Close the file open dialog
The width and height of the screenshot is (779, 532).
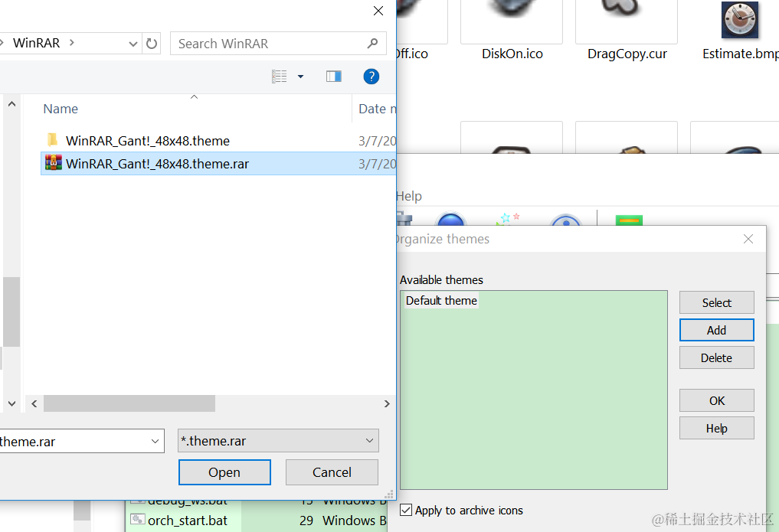(378, 11)
